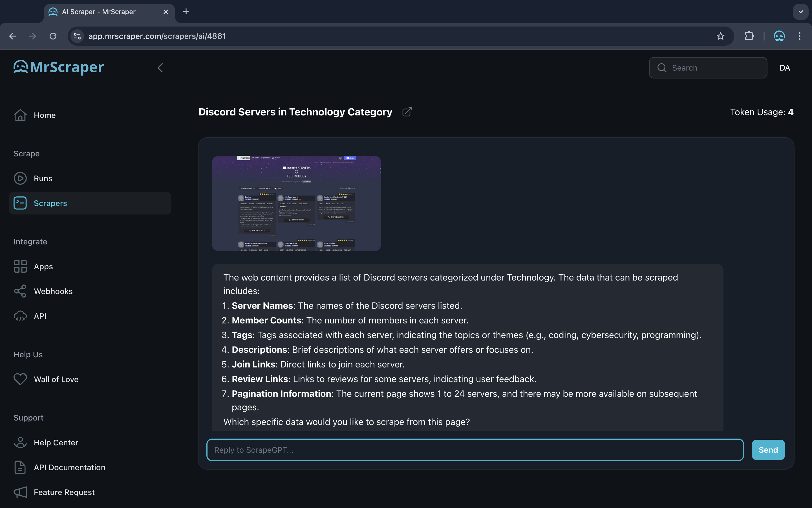Open Chrome three-dot menu
This screenshot has height=508, width=812.
pos(800,36)
